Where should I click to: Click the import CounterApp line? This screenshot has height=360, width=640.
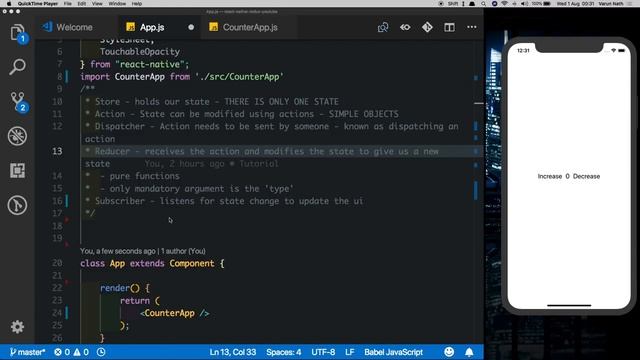click(182, 77)
